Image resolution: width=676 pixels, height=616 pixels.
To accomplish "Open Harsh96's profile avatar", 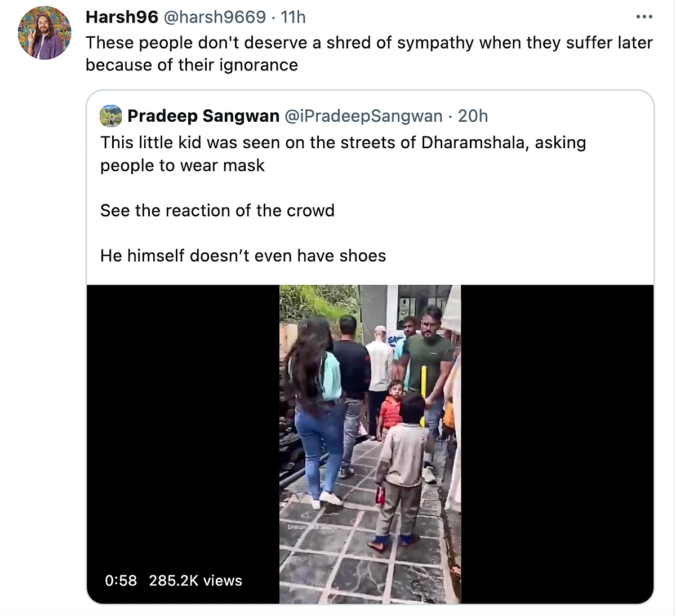I will click(45, 33).
